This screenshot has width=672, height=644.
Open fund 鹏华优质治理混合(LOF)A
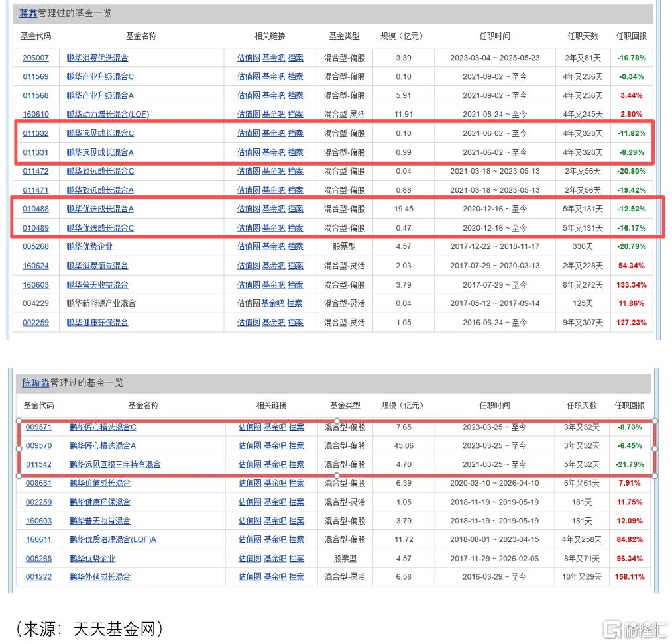tap(113, 539)
